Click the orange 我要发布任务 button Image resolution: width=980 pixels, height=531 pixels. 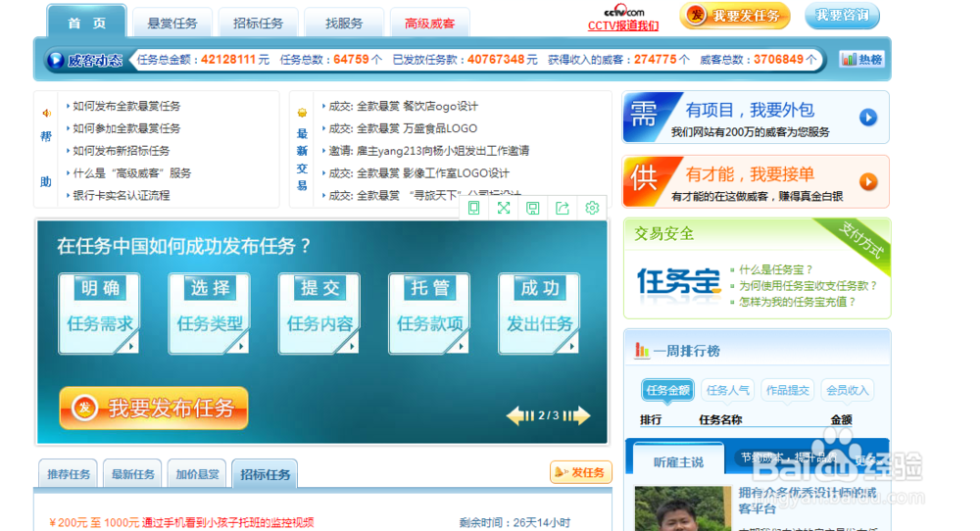click(154, 408)
